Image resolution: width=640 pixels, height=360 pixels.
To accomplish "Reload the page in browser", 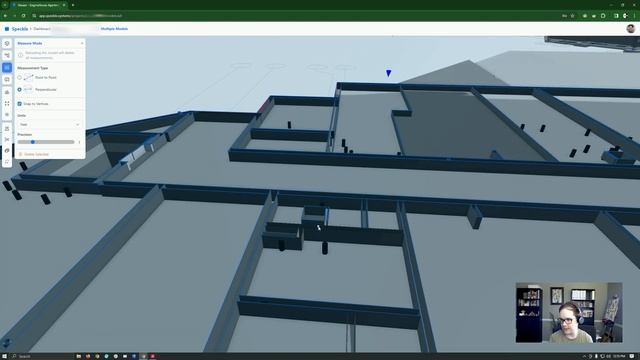I will (23, 16).
